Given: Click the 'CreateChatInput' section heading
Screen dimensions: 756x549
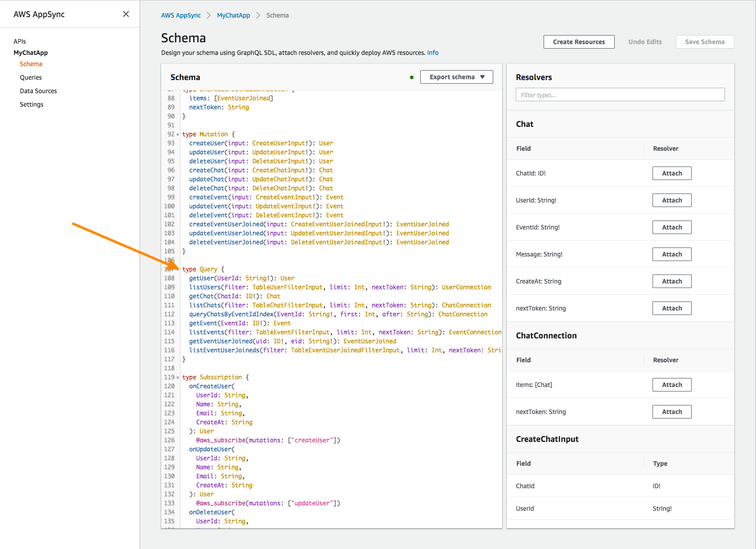Looking at the screenshot, I should coord(547,439).
